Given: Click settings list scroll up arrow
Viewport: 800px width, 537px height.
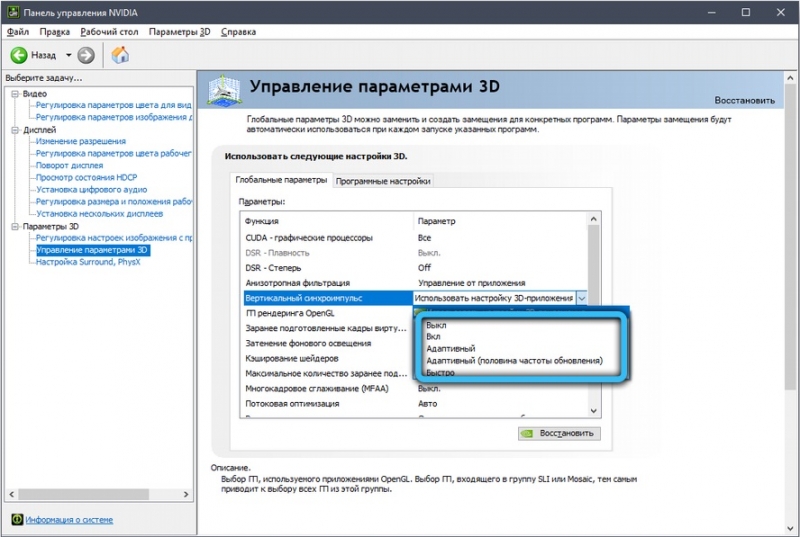Looking at the screenshot, I should 593,219.
